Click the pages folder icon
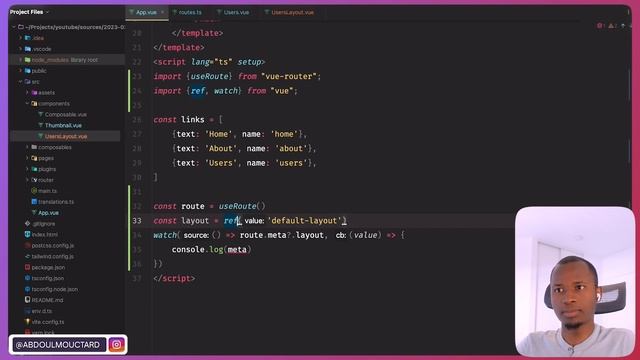 (x=34, y=158)
